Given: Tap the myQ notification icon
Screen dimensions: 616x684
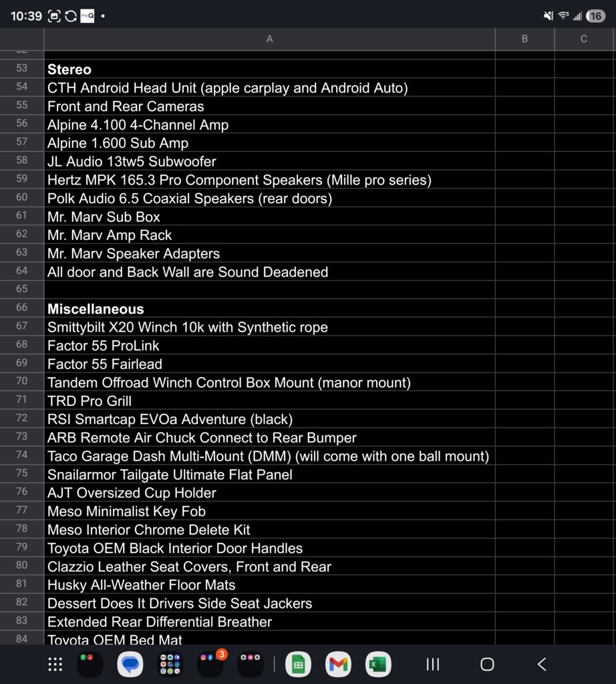Looking at the screenshot, I should click(x=88, y=16).
